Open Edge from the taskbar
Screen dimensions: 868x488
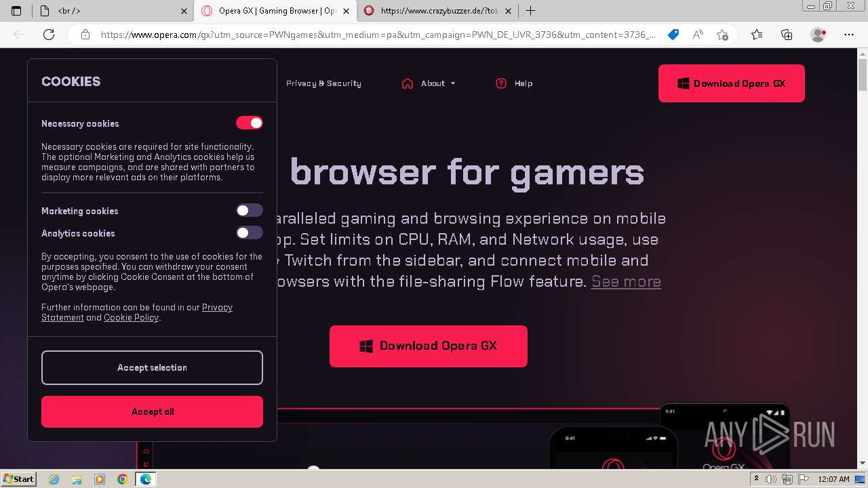[145, 479]
